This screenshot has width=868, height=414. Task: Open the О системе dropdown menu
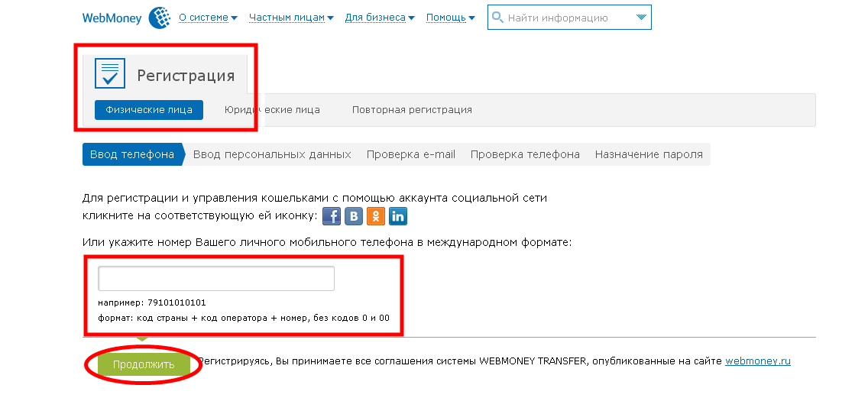tap(208, 18)
